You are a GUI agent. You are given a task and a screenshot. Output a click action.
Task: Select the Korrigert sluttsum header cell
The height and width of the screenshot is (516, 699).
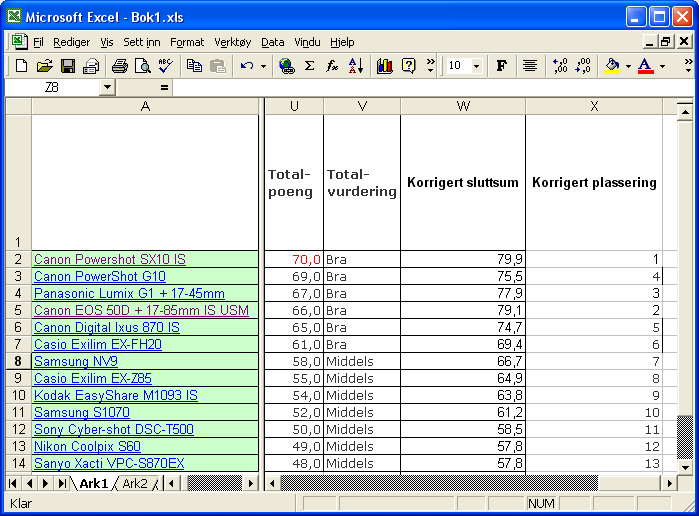click(463, 182)
